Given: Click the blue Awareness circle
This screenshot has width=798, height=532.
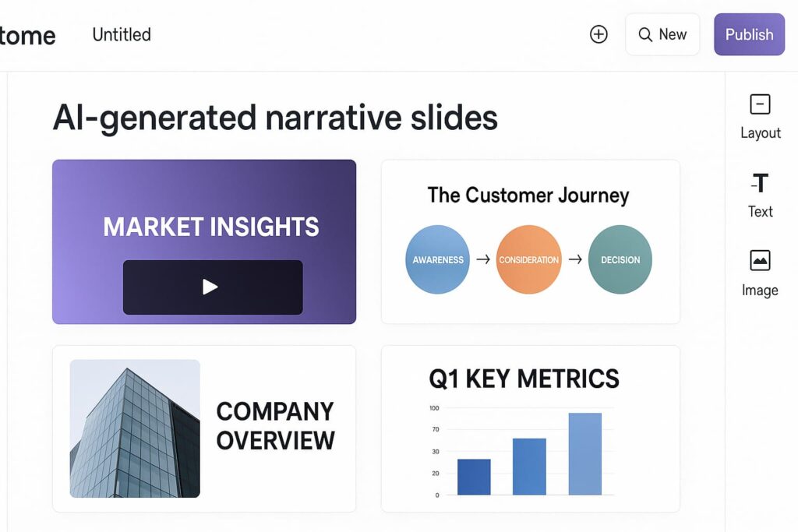Looking at the screenshot, I should click(x=438, y=259).
